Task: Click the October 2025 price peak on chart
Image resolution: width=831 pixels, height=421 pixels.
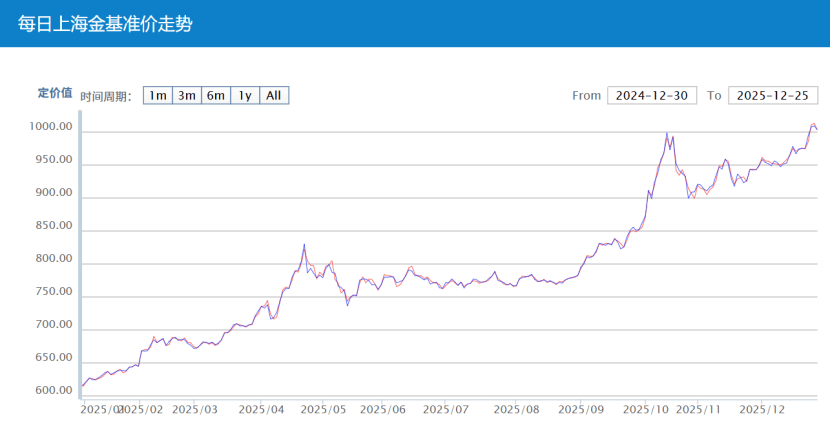Action: pyautogui.click(x=667, y=133)
